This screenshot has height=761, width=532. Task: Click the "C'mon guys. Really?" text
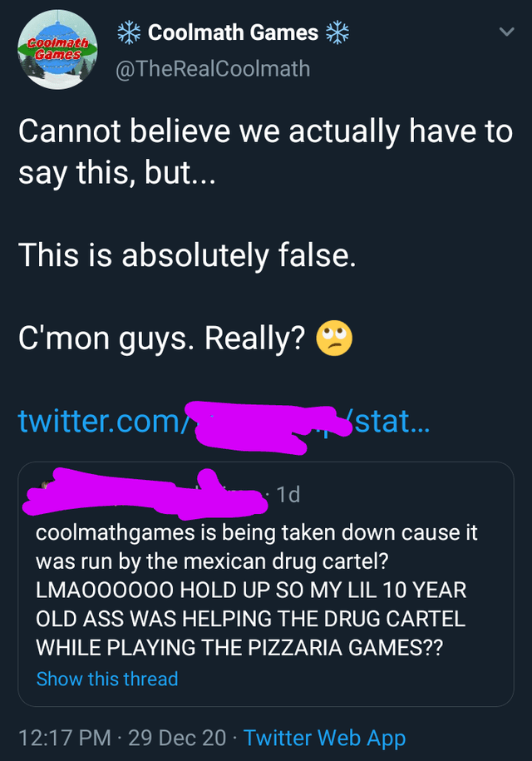(162, 338)
